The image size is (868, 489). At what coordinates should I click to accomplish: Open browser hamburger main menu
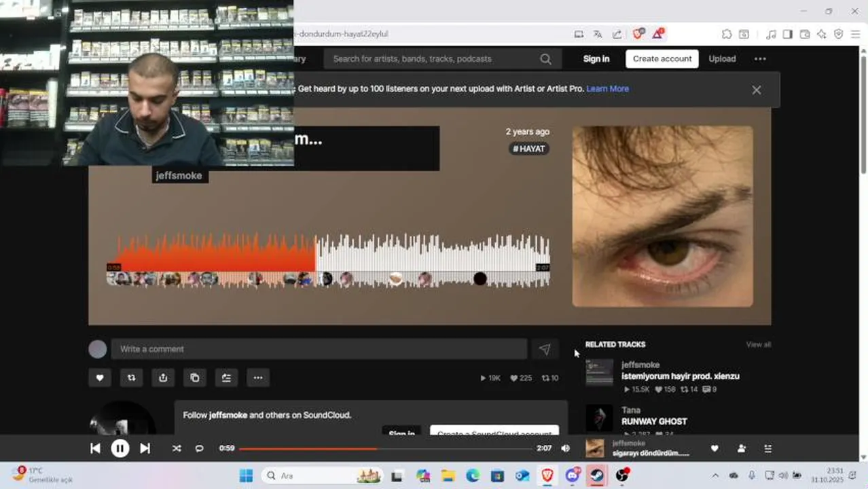pyautogui.click(x=854, y=34)
